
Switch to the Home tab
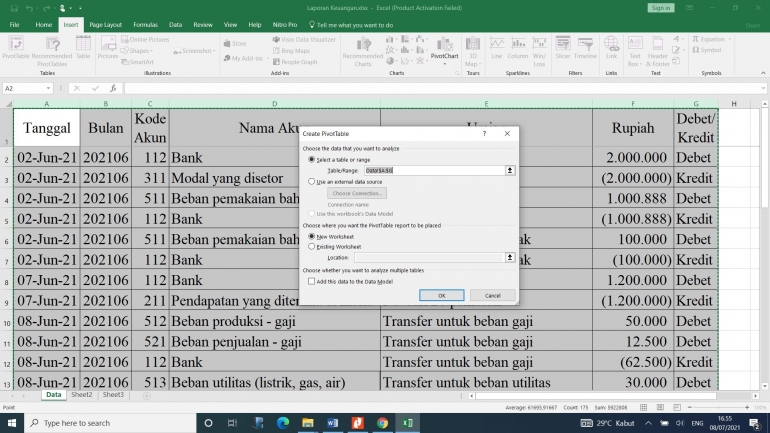click(x=43, y=25)
